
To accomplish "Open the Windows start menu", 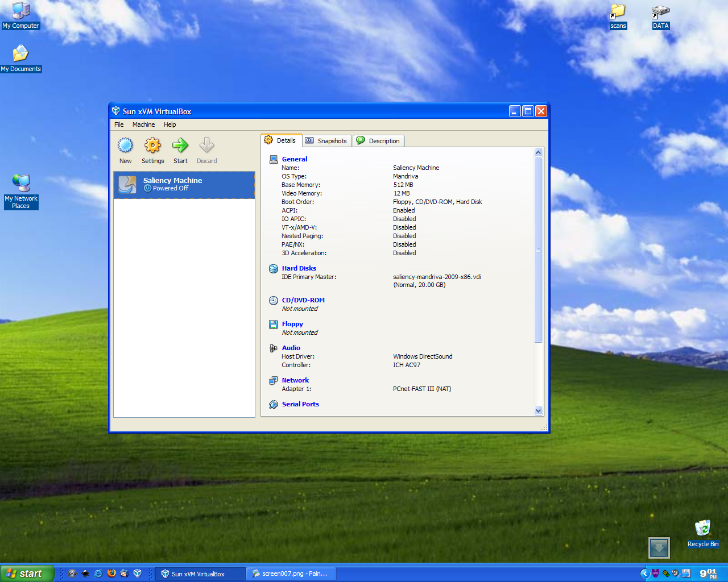I will tap(27, 573).
